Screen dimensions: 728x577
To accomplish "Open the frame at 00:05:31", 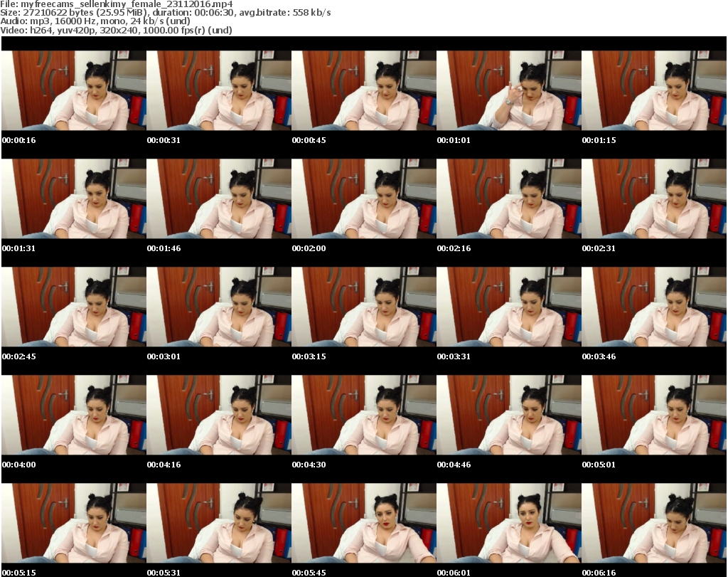I will pos(219,524).
